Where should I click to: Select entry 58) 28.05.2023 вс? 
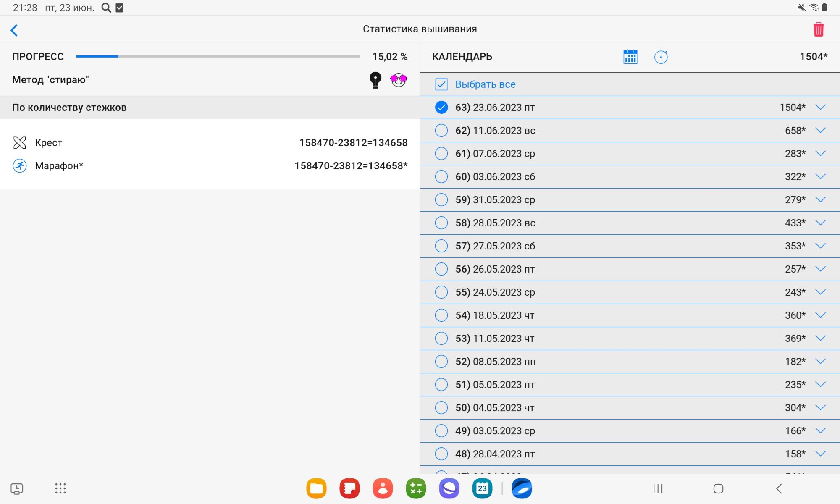[x=441, y=223]
